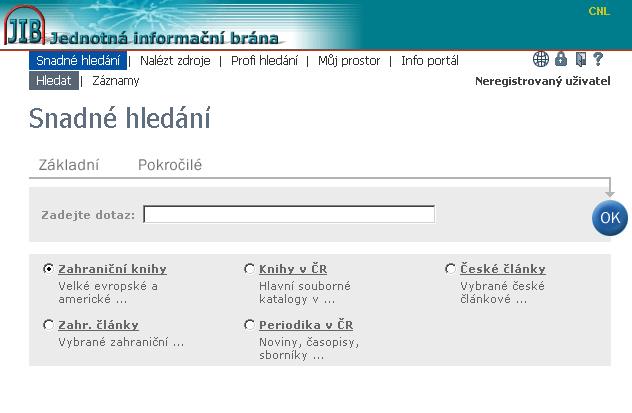Open the Knihy v ČR link
Image resolution: width=632 pixels, height=413 pixels.
(293, 269)
